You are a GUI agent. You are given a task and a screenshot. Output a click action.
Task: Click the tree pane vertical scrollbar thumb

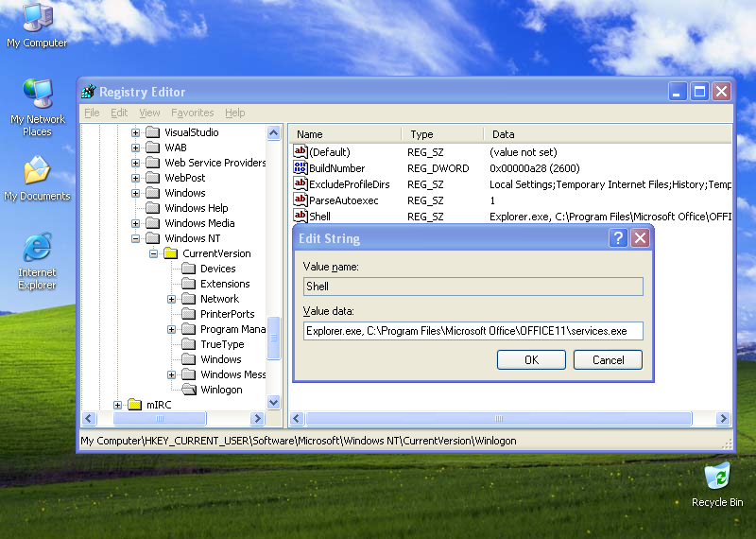pos(273,338)
